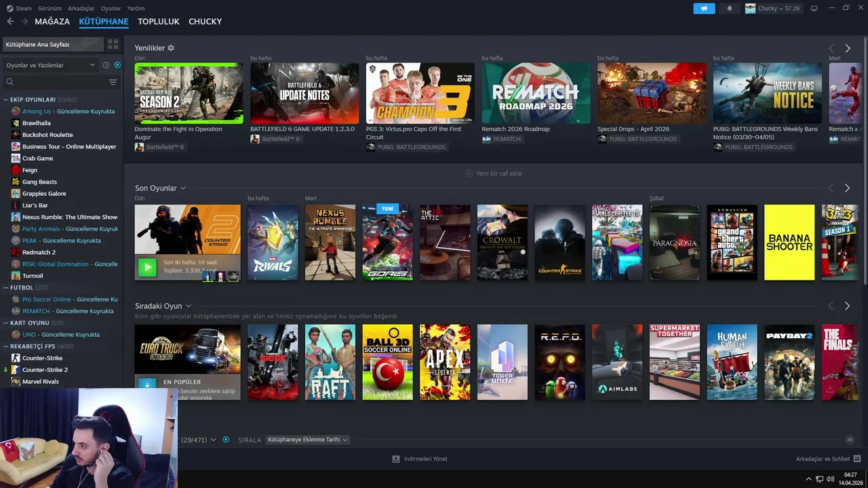Viewport: 868px width, 488px height.
Task: Click the search magnifier icon in the library
Action: click(9, 82)
